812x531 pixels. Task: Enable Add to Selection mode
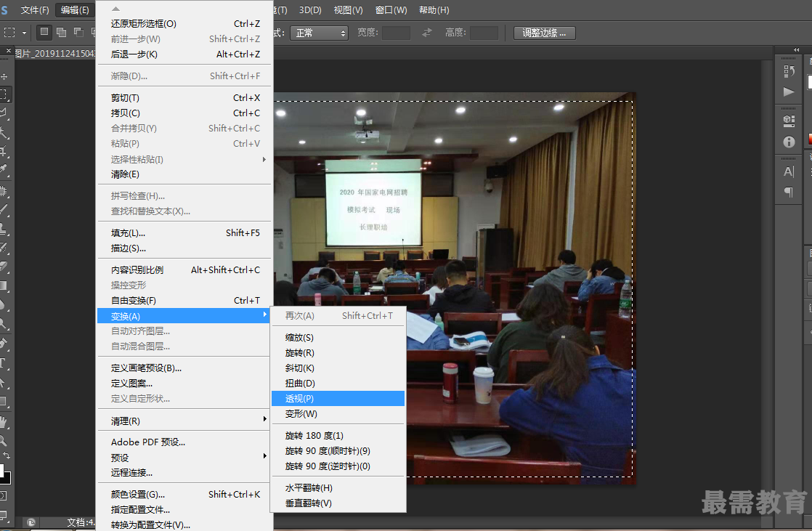tap(61, 32)
